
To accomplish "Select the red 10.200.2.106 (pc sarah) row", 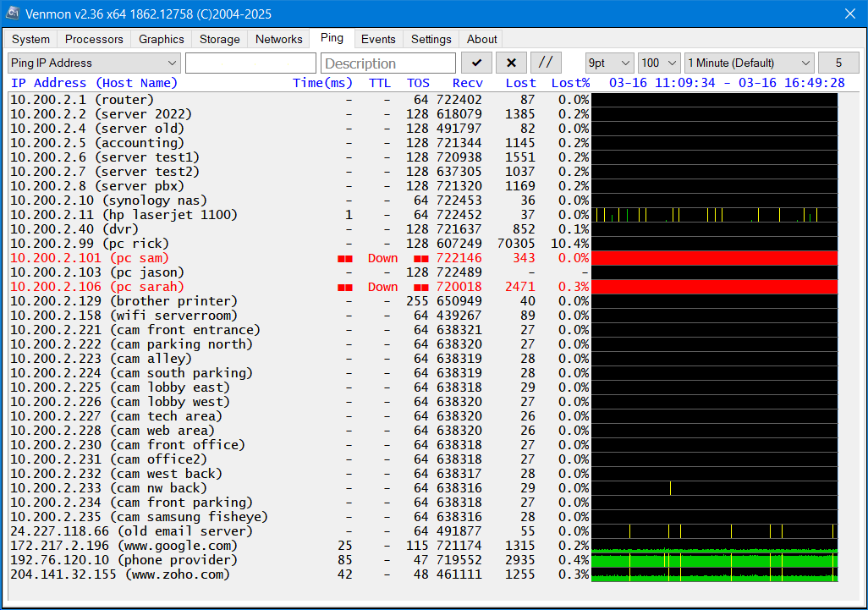I will coord(424,287).
